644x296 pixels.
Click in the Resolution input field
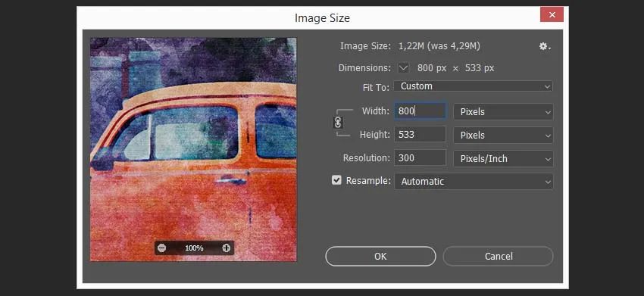420,157
